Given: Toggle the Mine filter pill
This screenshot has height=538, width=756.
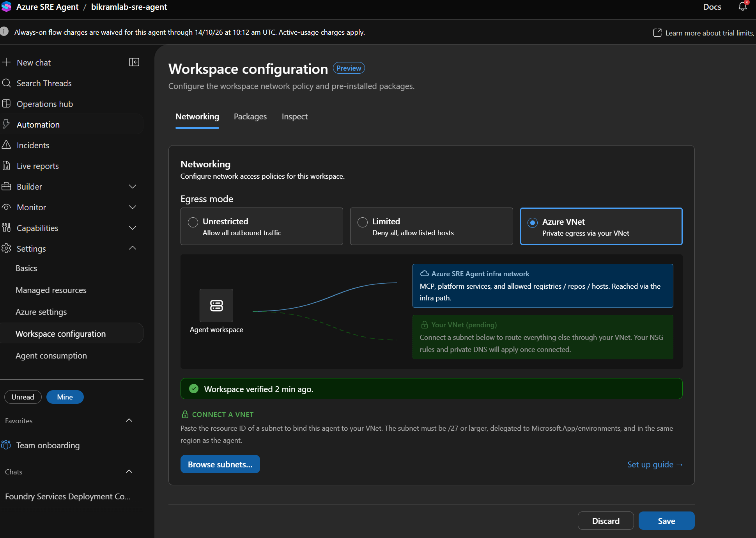Looking at the screenshot, I should (x=65, y=397).
